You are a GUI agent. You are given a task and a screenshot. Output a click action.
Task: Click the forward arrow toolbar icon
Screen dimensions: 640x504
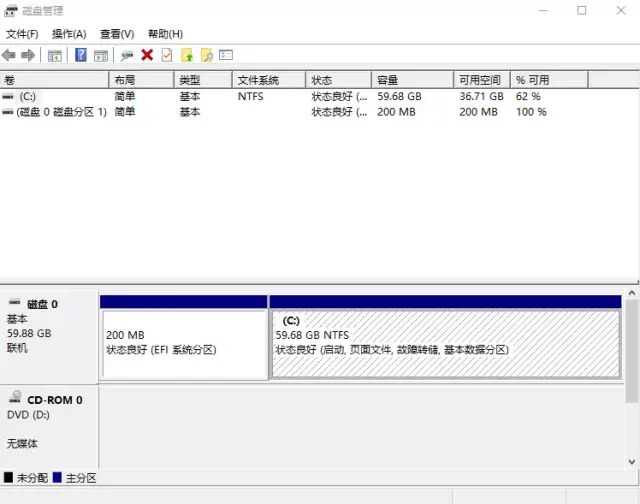coord(29,55)
